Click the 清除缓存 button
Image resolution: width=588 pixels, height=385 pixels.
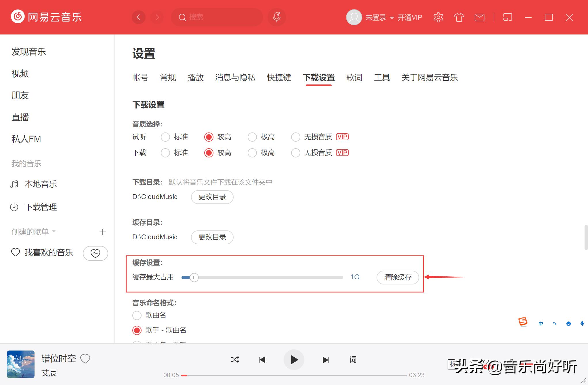397,277
